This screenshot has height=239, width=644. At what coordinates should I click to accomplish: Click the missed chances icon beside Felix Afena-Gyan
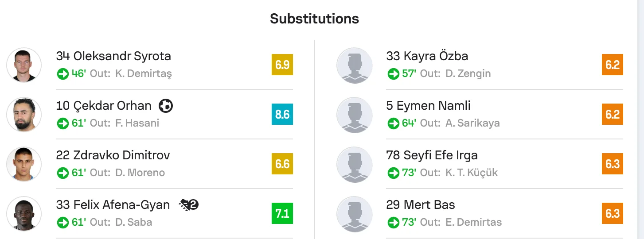(x=189, y=204)
